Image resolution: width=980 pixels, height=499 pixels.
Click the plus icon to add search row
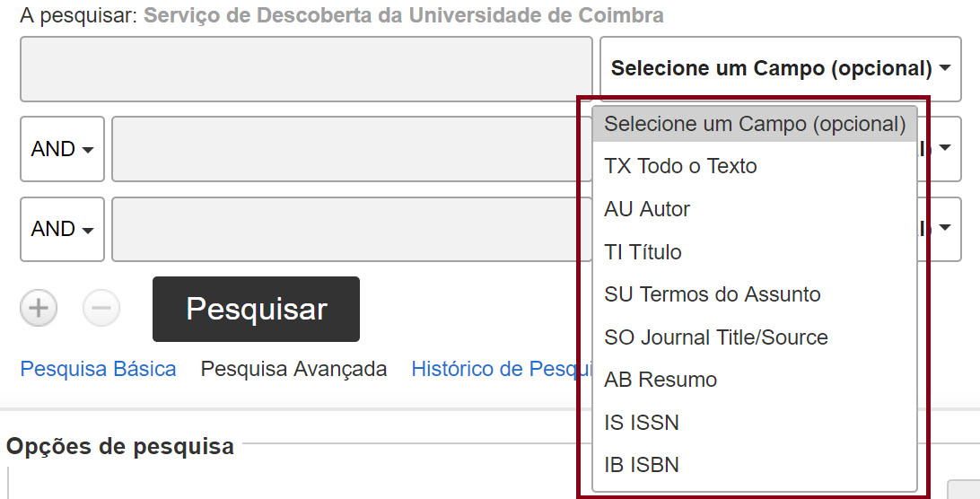click(x=39, y=309)
